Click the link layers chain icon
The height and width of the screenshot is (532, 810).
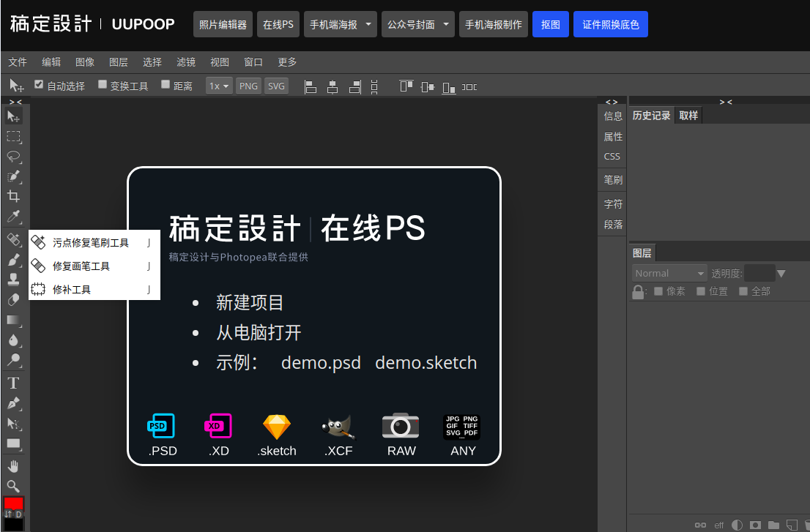pyautogui.click(x=700, y=525)
